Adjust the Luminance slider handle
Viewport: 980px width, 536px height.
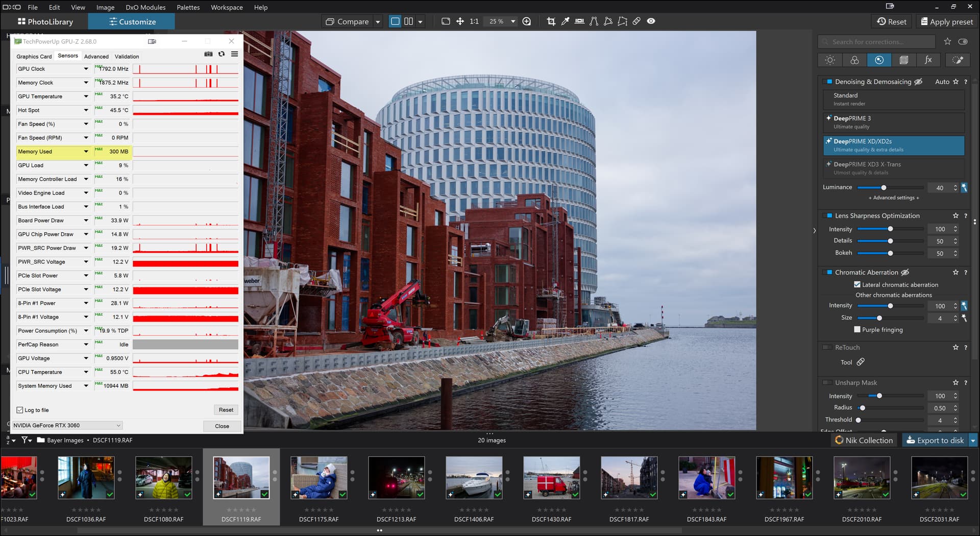point(884,188)
